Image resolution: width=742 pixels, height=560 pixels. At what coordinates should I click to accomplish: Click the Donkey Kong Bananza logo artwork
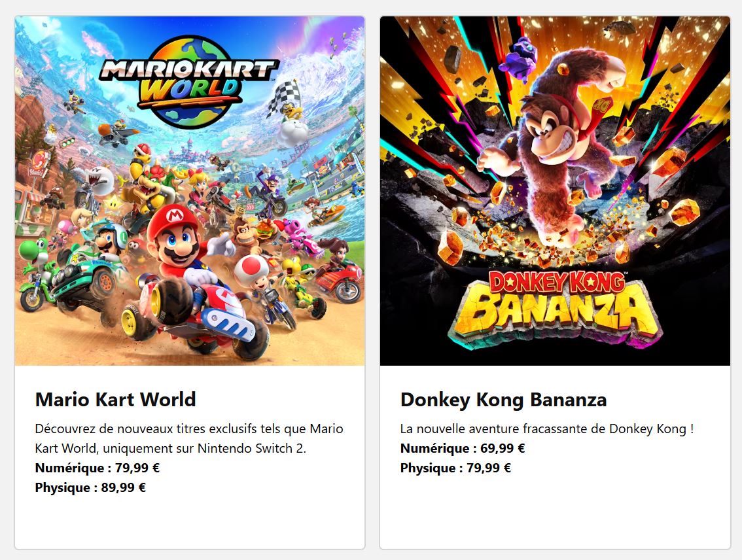(555, 308)
